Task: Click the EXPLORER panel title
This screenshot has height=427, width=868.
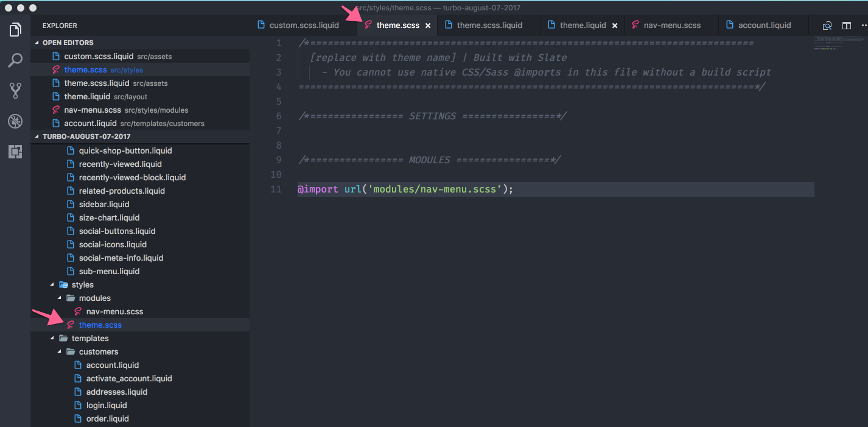Action: pyautogui.click(x=60, y=26)
